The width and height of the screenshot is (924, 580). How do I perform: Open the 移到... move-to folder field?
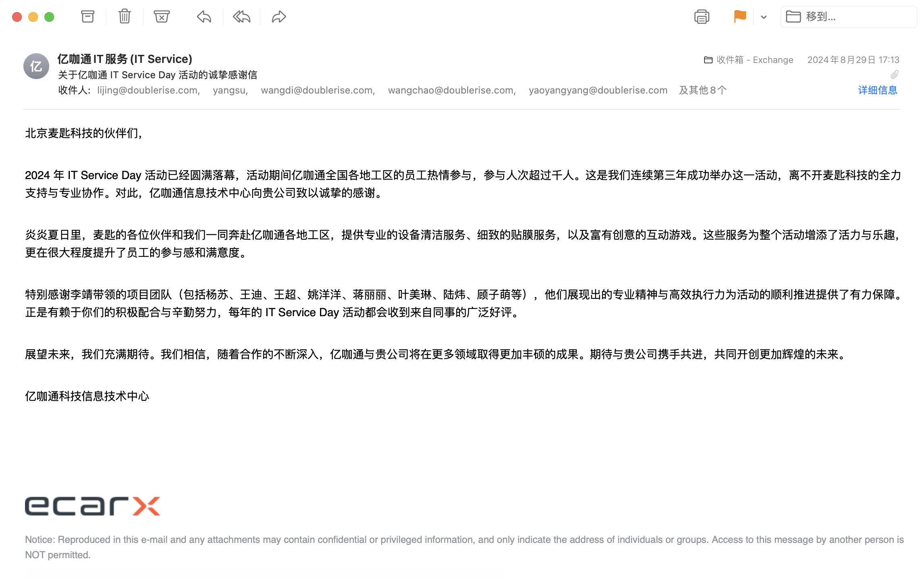click(x=849, y=17)
